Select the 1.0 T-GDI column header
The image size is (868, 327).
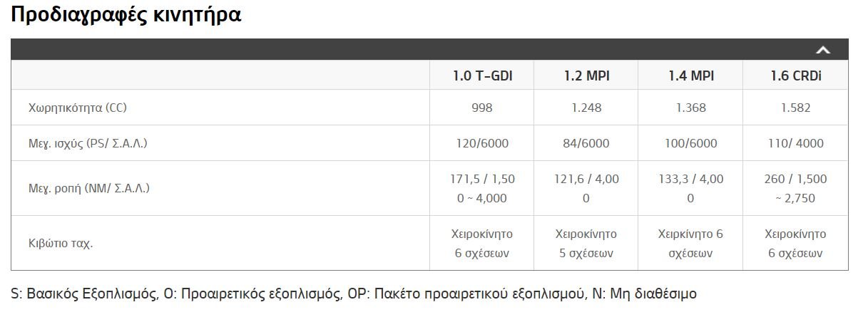[482, 76]
